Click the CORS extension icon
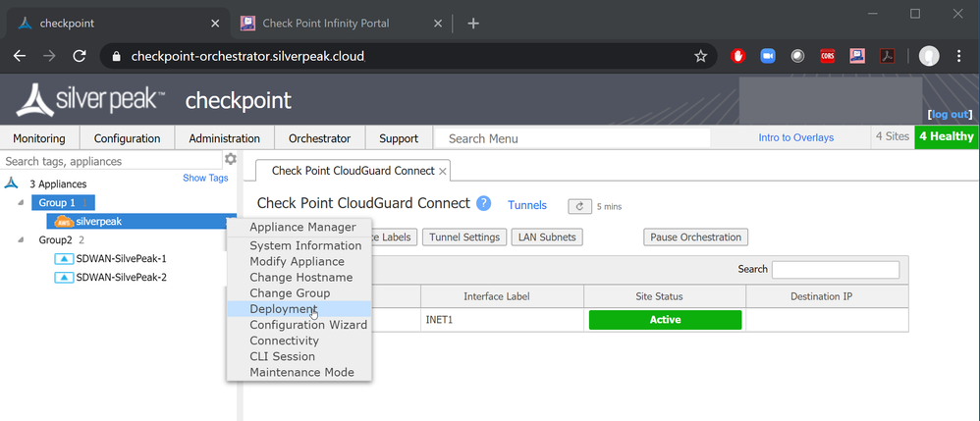The height and width of the screenshot is (421, 980). [x=828, y=56]
